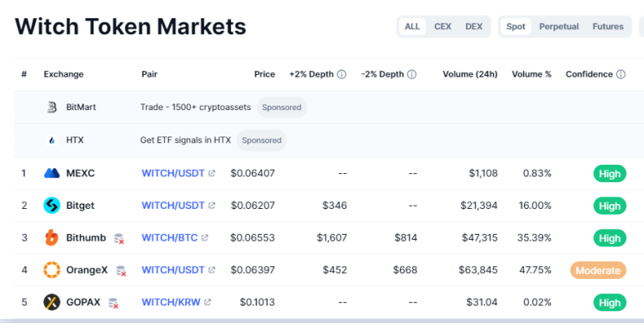The image size is (644, 328).
Task: Sort by the Volume % column header
Action: pos(532,74)
